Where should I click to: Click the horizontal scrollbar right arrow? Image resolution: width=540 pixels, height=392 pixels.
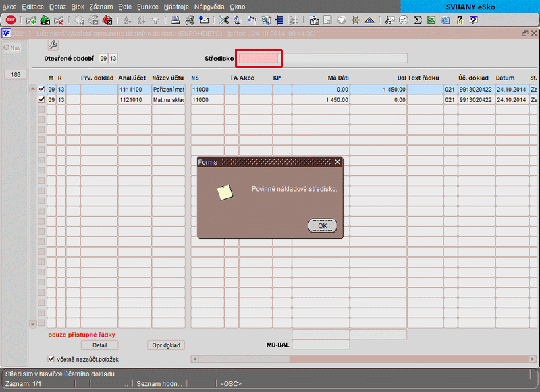pyautogui.click(x=532, y=359)
